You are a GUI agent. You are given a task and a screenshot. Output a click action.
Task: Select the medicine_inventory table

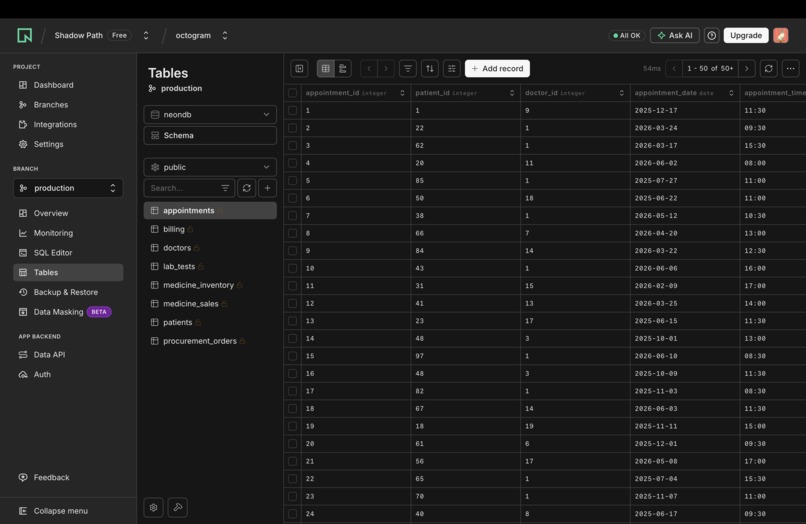coord(210,285)
